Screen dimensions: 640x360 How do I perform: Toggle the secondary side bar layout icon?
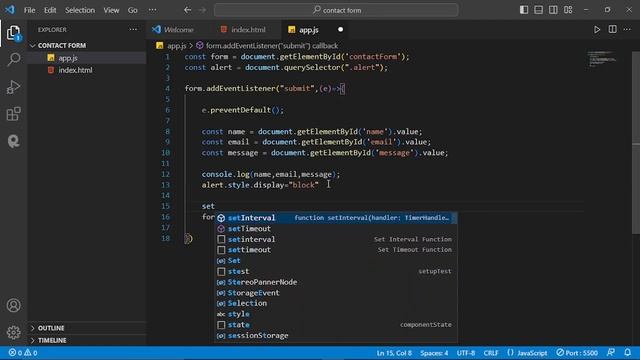553,10
